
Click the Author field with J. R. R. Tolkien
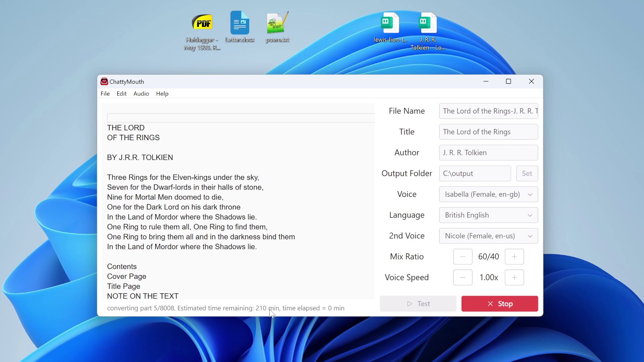[488, 153]
